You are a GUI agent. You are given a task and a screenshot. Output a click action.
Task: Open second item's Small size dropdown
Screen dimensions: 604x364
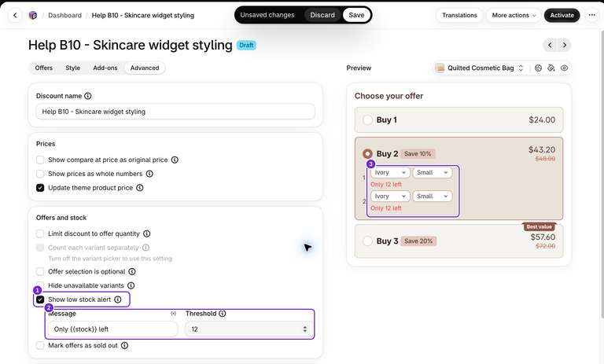[433, 196]
